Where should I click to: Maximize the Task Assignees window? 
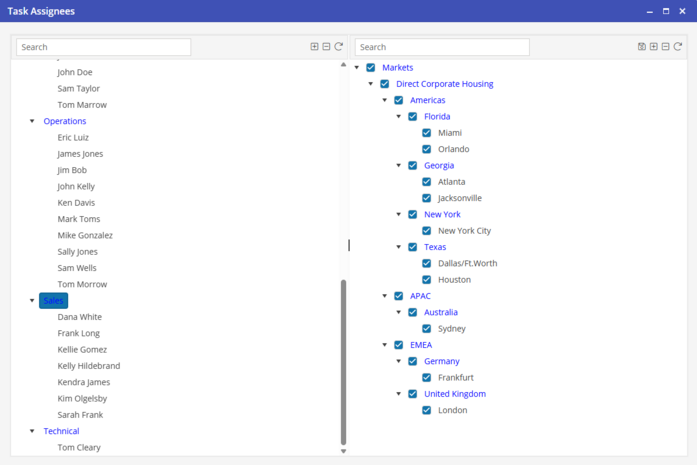[x=666, y=11]
